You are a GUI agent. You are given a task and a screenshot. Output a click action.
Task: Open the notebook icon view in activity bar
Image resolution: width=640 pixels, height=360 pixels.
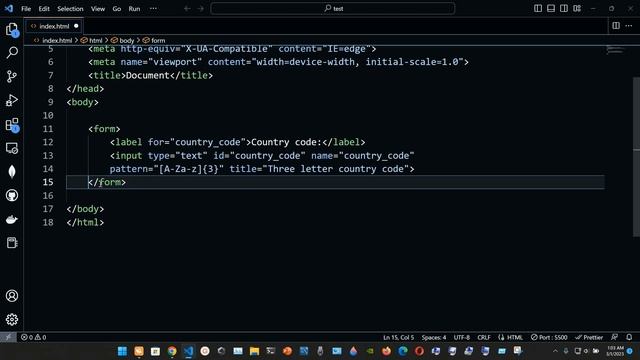coord(12,243)
